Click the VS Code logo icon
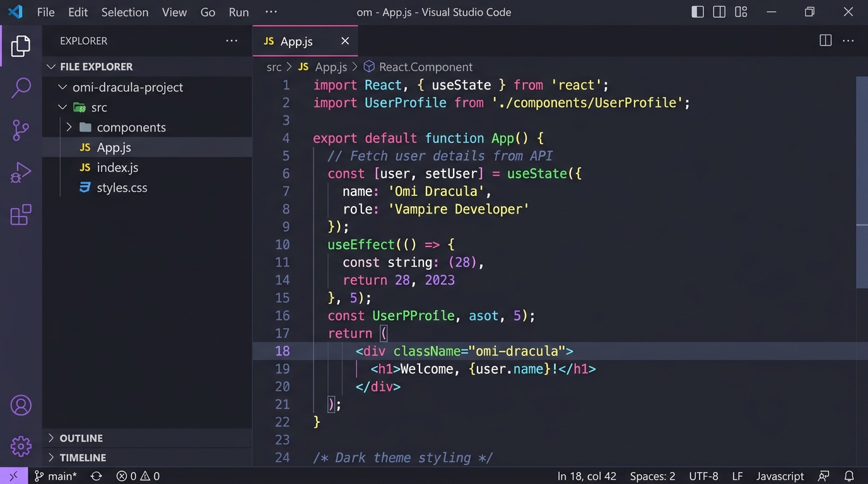Image resolution: width=868 pixels, height=484 pixels. (x=15, y=12)
